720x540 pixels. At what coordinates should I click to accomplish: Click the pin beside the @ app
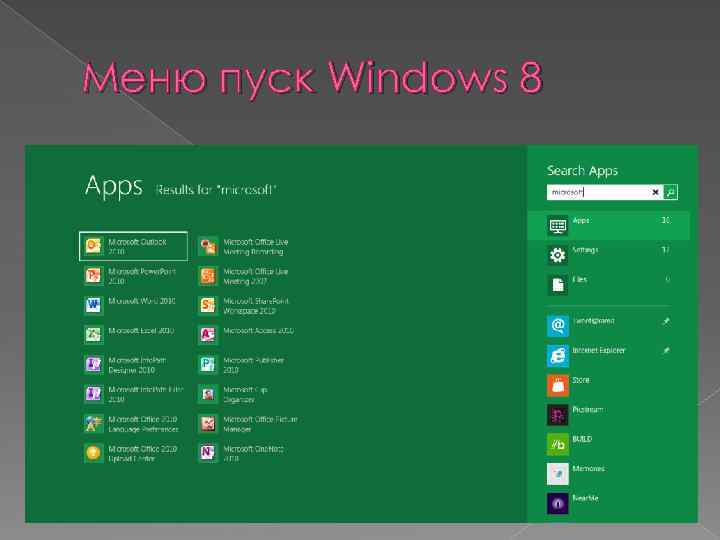tap(666, 321)
